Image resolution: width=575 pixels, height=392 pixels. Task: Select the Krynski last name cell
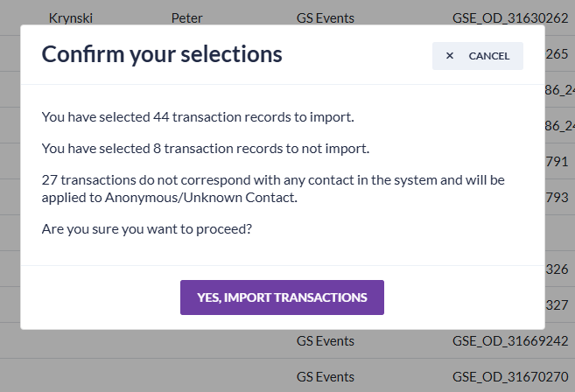(72, 17)
